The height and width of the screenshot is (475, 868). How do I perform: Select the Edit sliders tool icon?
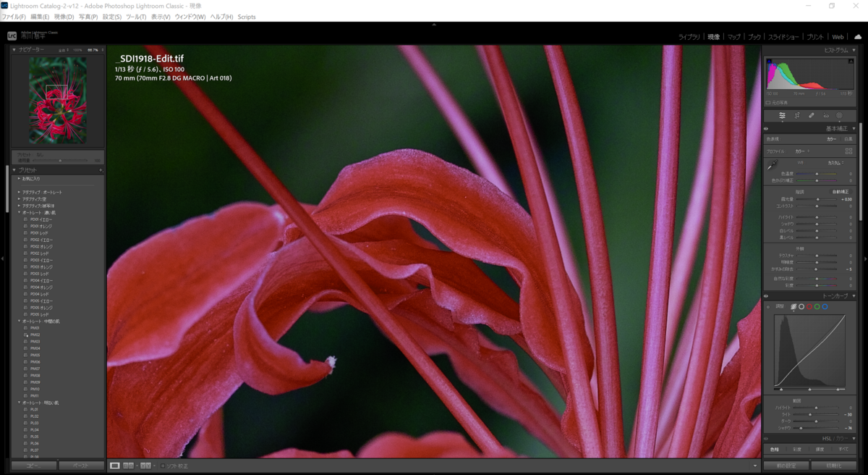(782, 115)
